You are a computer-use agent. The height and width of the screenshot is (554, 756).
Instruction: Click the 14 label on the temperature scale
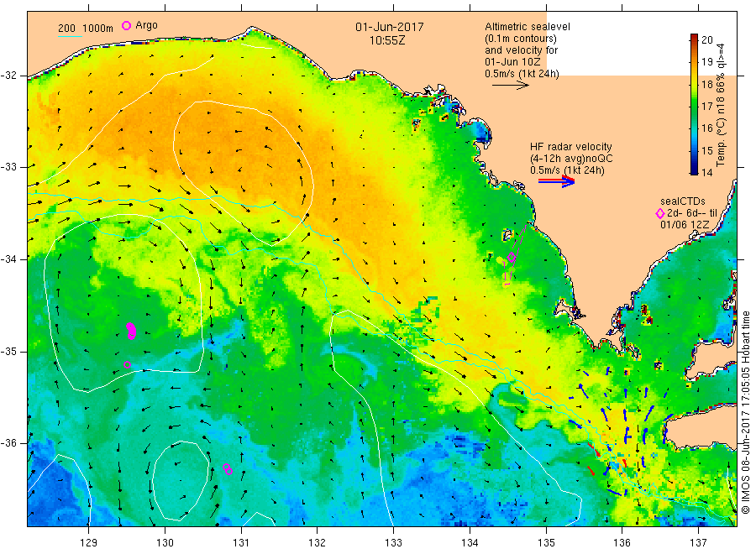(x=706, y=172)
